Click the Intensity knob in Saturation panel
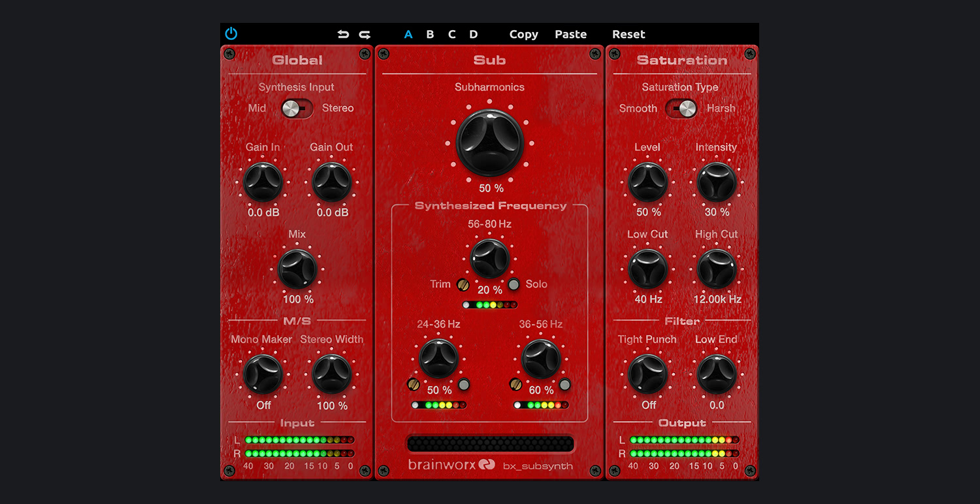The image size is (980, 504). pyautogui.click(x=717, y=182)
